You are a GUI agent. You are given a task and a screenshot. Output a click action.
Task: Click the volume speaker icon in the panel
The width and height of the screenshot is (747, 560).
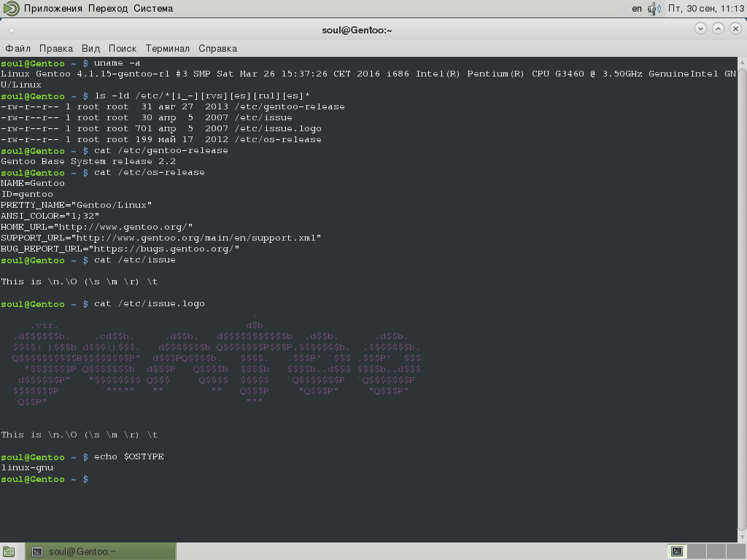(x=654, y=8)
